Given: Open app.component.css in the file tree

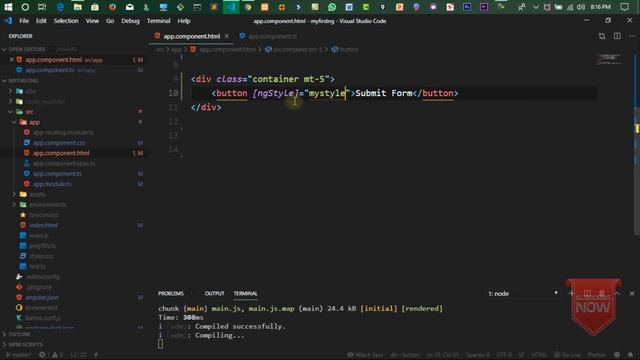Looking at the screenshot, I should click(x=59, y=142).
